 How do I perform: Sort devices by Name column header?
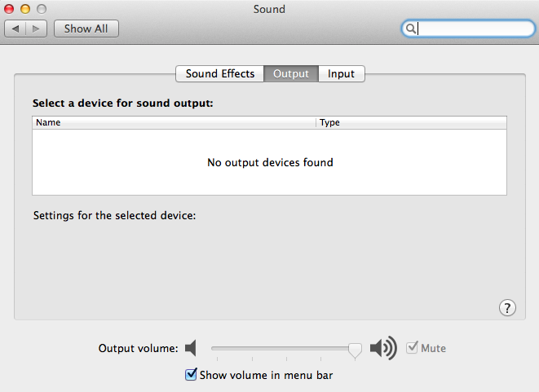(x=174, y=122)
